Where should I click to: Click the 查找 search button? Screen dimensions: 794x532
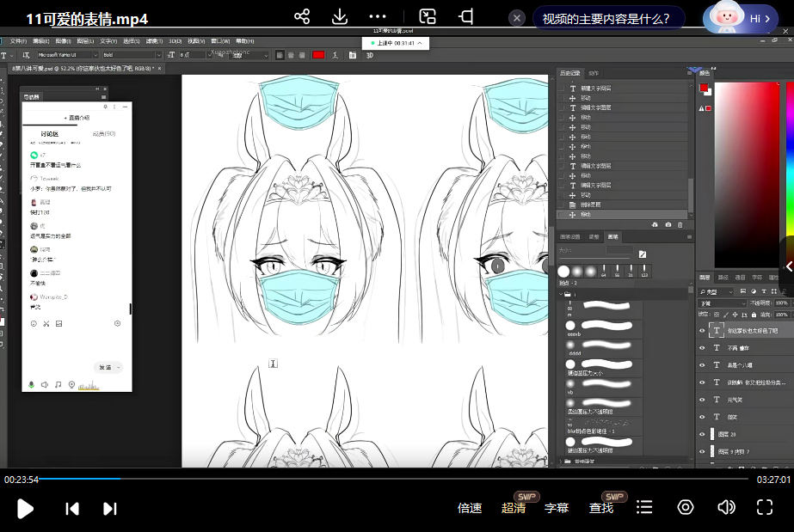[601, 508]
